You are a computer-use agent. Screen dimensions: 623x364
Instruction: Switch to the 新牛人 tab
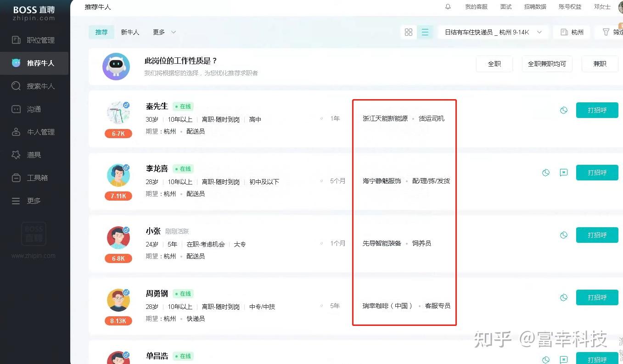pyautogui.click(x=130, y=32)
